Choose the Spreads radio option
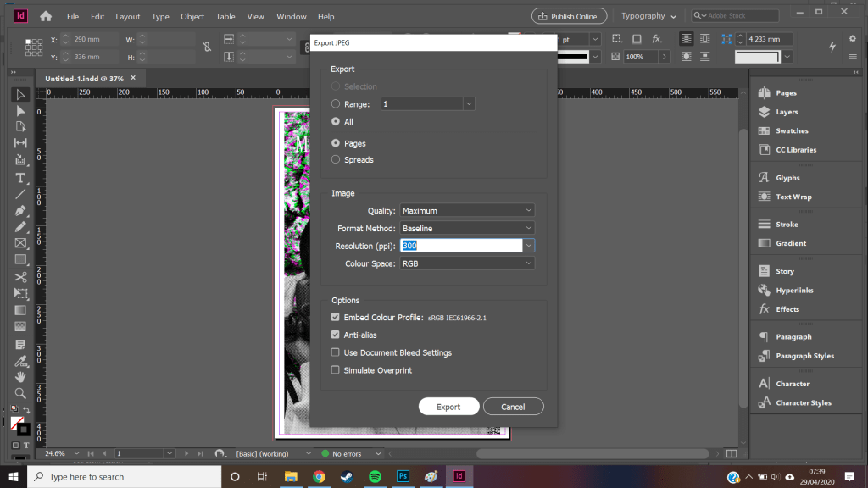868x488 pixels. tap(337, 159)
